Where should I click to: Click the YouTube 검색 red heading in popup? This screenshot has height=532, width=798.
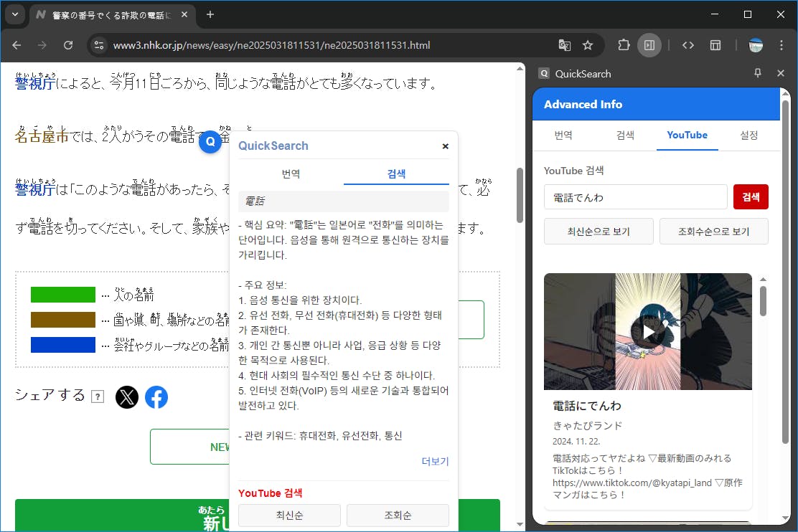pyautogui.click(x=271, y=493)
